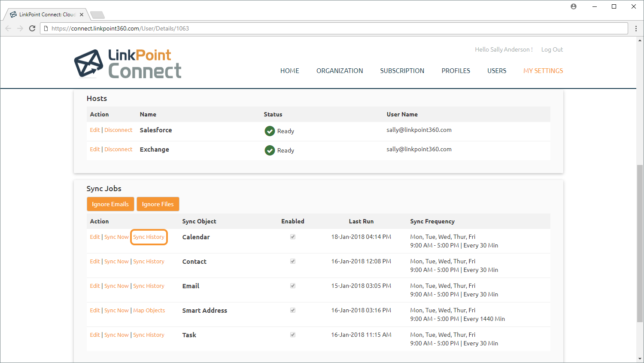Open the Chrome three-dot menu
Viewport: 644px width, 363px height.
pyautogui.click(x=636, y=28)
